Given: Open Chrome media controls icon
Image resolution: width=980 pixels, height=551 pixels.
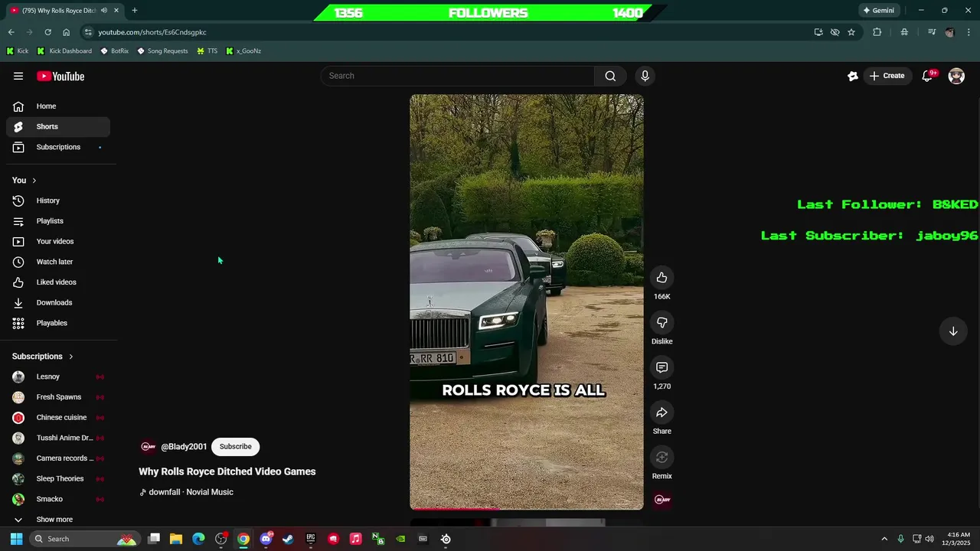Looking at the screenshot, I should (x=932, y=32).
